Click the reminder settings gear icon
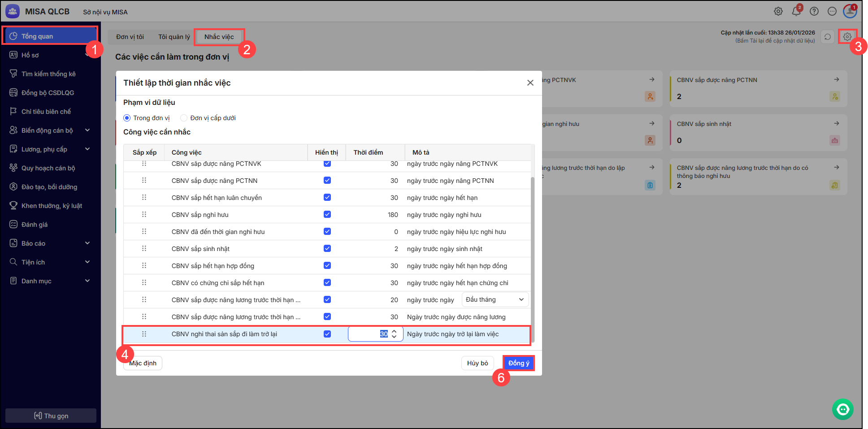The image size is (868, 429). pyautogui.click(x=847, y=37)
